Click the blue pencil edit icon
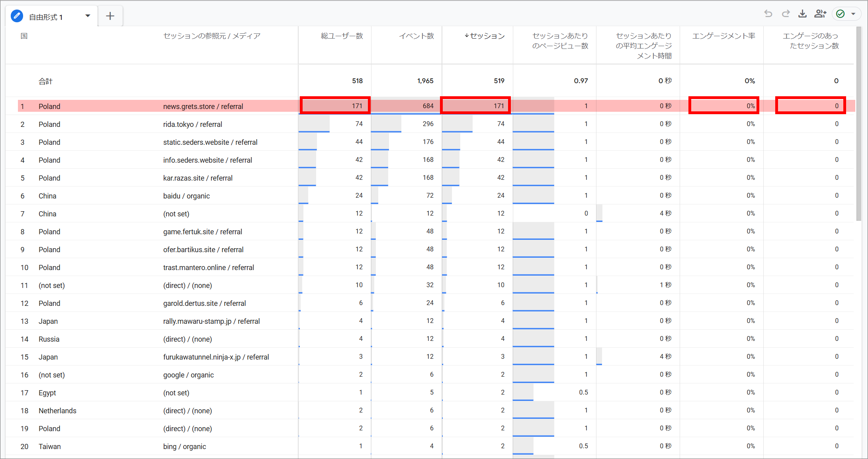The width and height of the screenshot is (868, 459). 17,16
